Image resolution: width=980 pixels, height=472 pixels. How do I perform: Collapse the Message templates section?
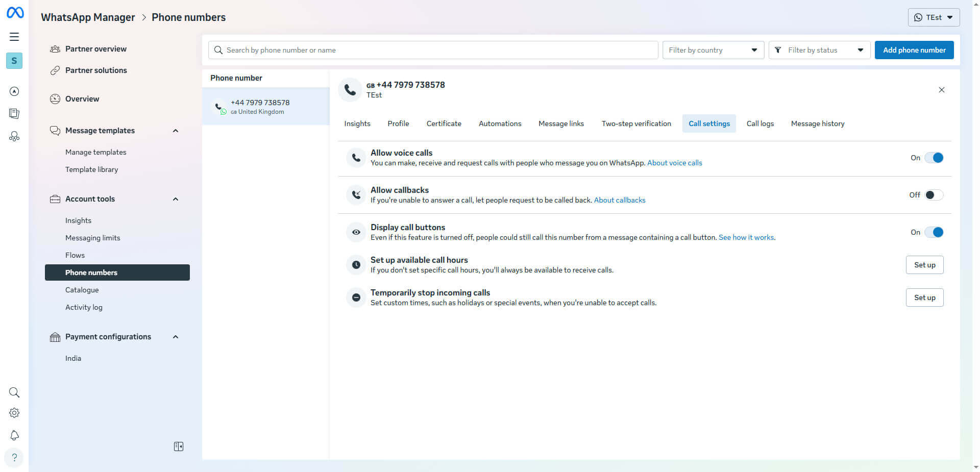click(x=176, y=131)
